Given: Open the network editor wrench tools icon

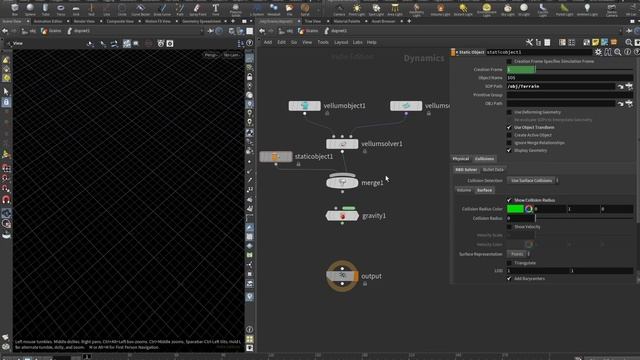Looking at the screenshot, I should pos(529,42).
